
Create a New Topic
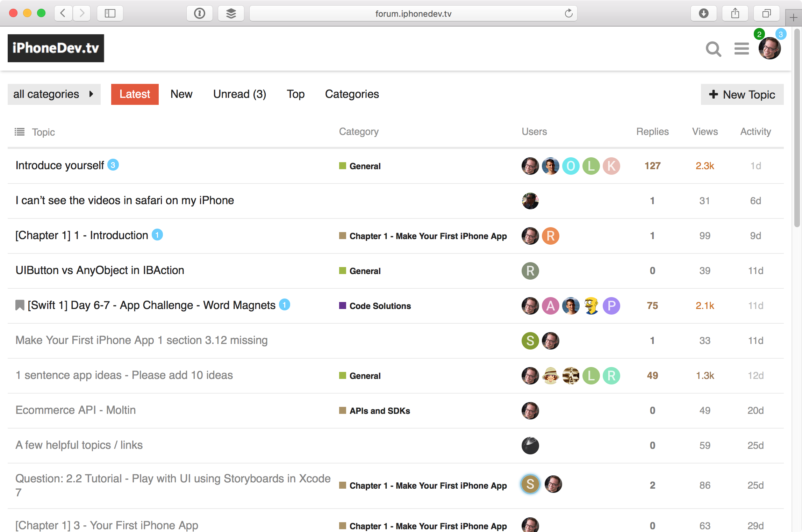(742, 94)
